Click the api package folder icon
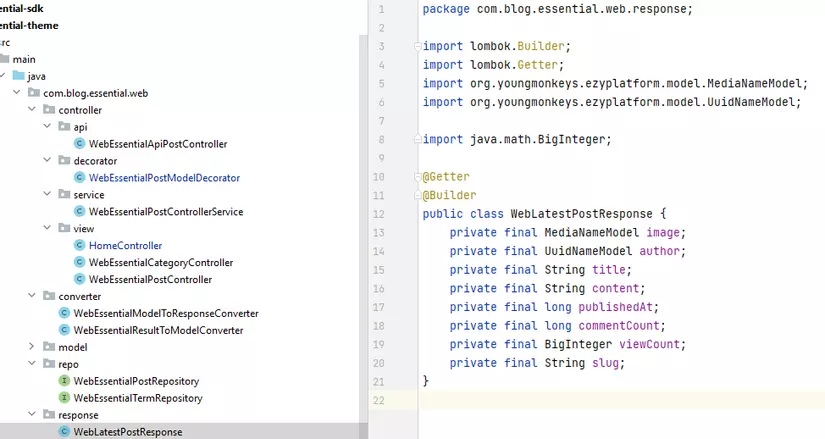Screen dimensions: 825x439 tap(64, 126)
